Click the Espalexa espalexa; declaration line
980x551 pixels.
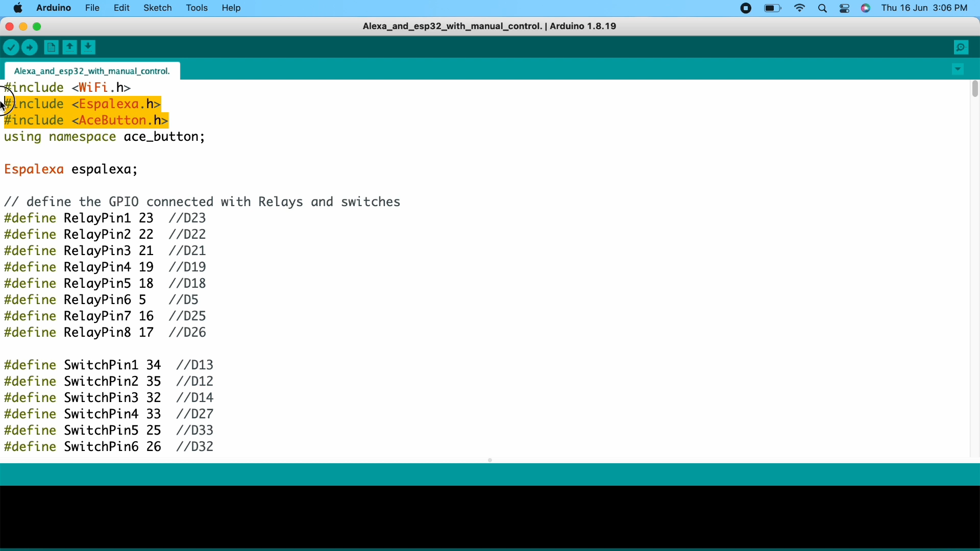(x=71, y=170)
